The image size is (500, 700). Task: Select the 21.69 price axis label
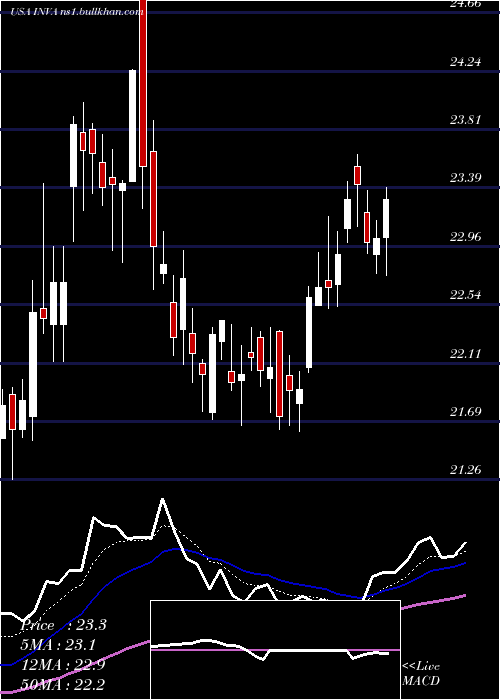point(466,412)
